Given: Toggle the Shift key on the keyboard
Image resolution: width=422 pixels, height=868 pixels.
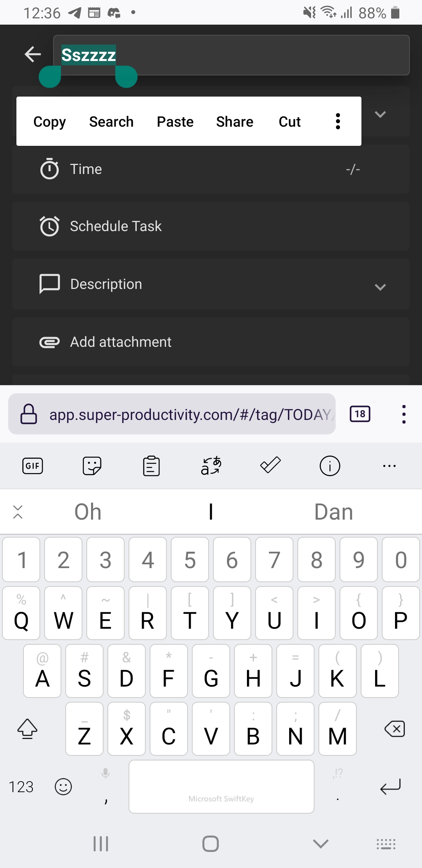Looking at the screenshot, I should click(x=27, y=728).
